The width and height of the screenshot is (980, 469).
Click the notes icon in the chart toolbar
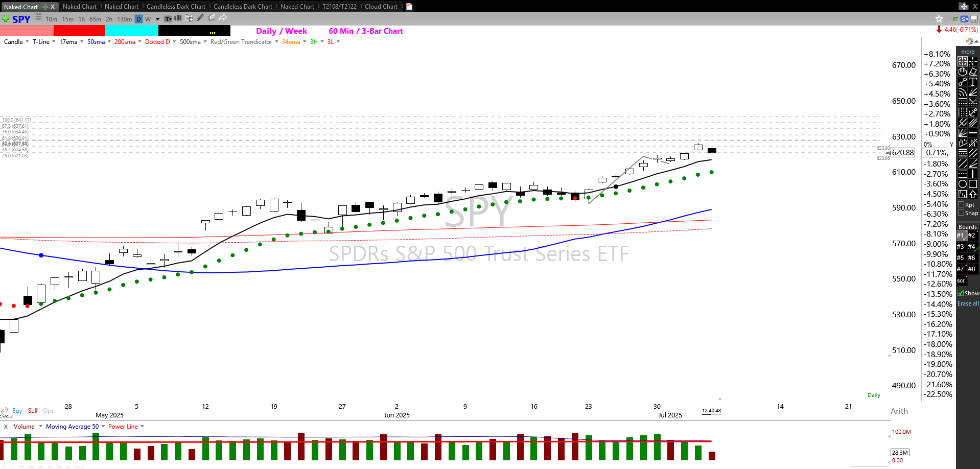212,18
